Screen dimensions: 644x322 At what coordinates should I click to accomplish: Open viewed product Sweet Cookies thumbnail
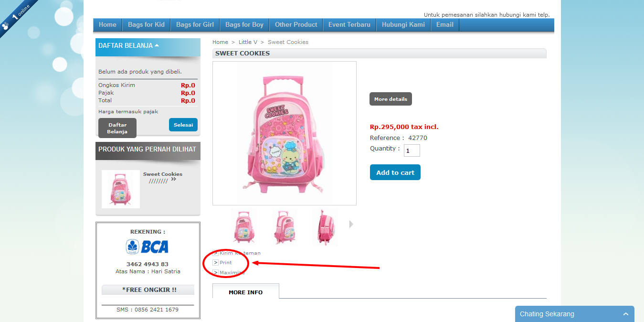click(121, 189)
